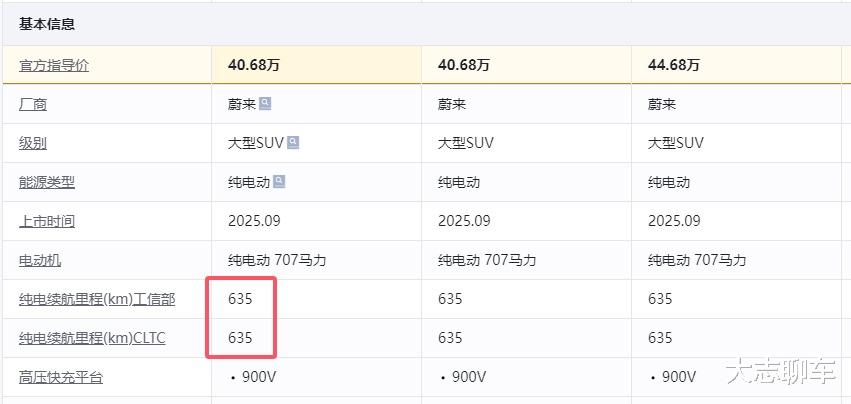Click the first-column 2025.09 launch date
Screen dimensions: 851x404
click(254, 221)
